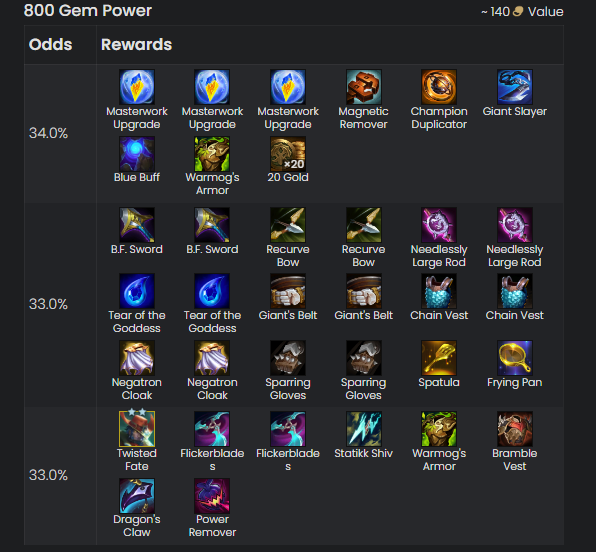Click the Magnetic Remover icon
596x552 pixels.
coord(363,87)
